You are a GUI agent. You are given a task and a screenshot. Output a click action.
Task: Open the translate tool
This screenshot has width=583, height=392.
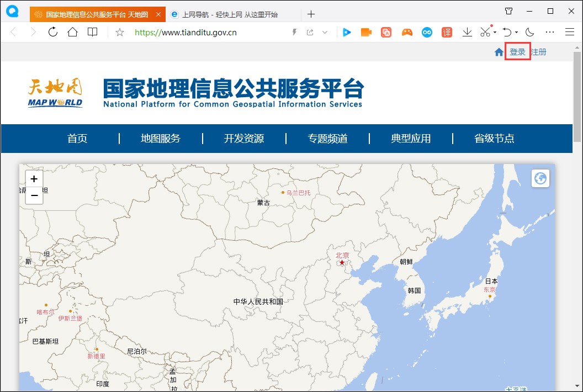(x=447, y=32)
